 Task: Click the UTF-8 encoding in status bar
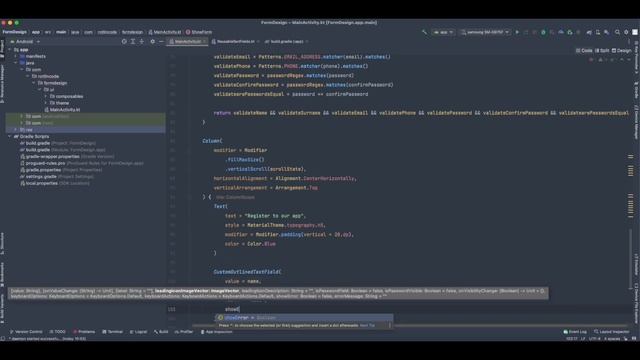[x=595, y=338]
